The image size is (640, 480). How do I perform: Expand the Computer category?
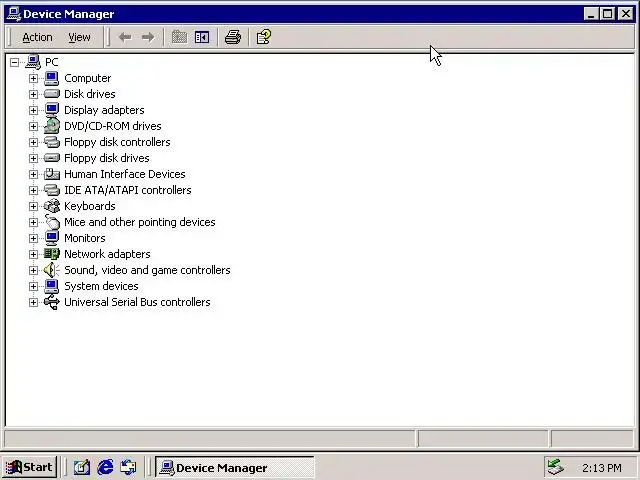33,78
